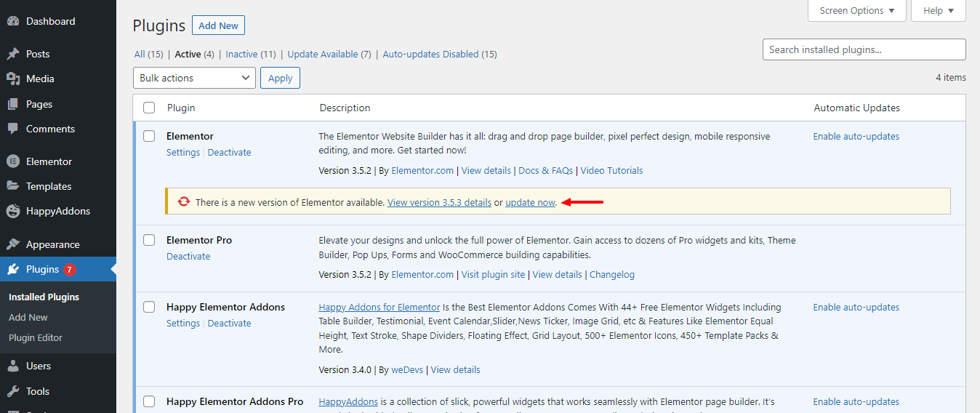The width and height of the screenshot is (980, 413).
Task: Click the Dashboard gauge icon in sidebar
Action: (x=13, y=21)
